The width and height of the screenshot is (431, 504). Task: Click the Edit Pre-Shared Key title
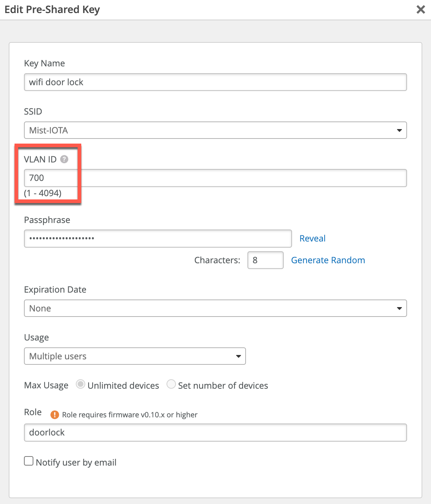click(x=52, y=9)
